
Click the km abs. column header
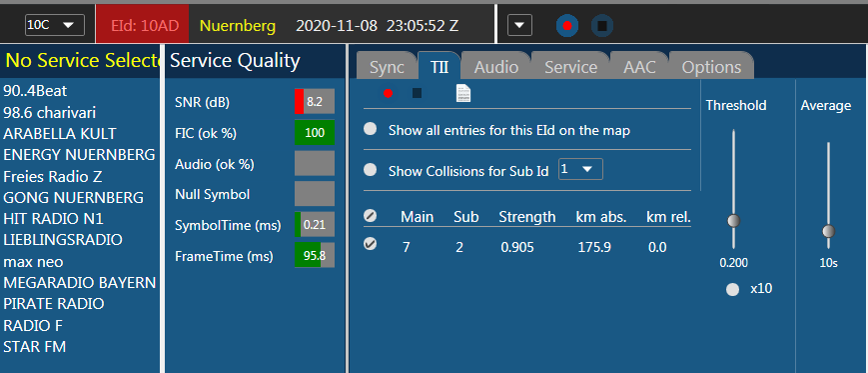(601, 217)
